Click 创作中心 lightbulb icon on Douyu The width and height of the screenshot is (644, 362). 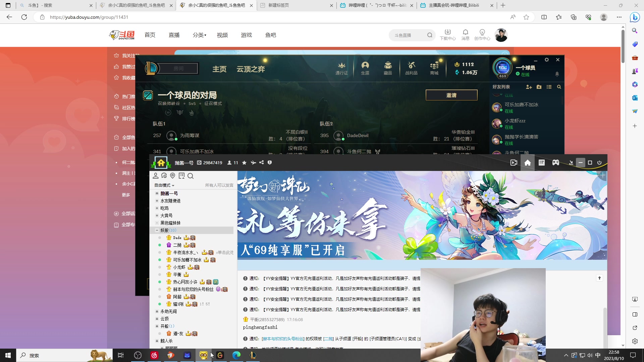point(482,35)
